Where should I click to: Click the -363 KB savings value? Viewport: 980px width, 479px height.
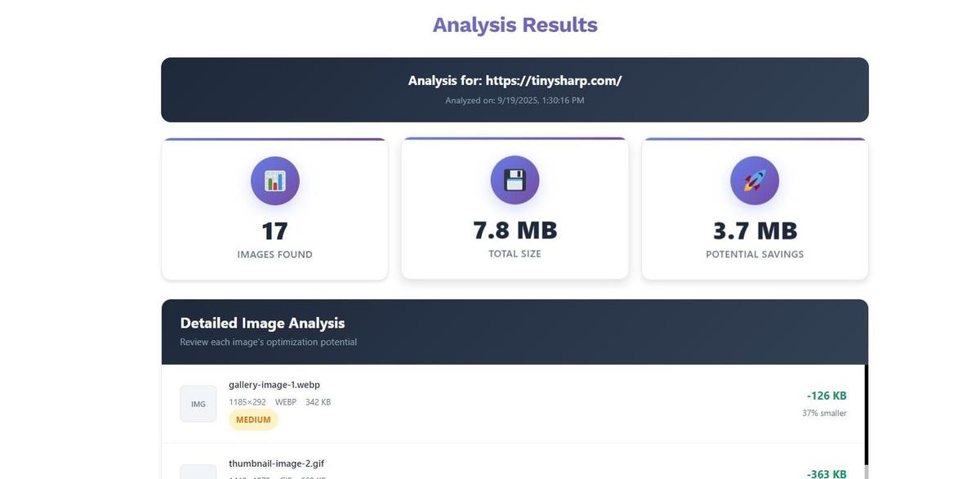point(826,473)
